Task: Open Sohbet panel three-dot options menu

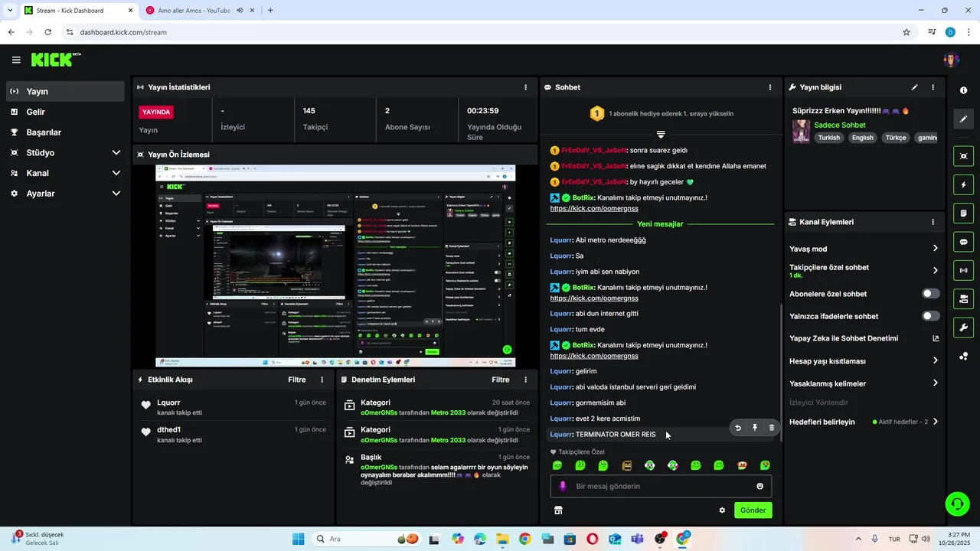Action: 770,87
